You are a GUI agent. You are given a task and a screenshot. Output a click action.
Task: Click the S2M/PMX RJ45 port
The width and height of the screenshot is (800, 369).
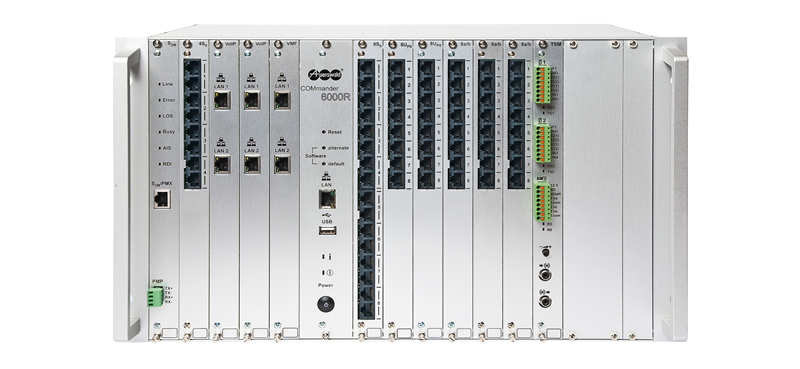click(162, 199)
